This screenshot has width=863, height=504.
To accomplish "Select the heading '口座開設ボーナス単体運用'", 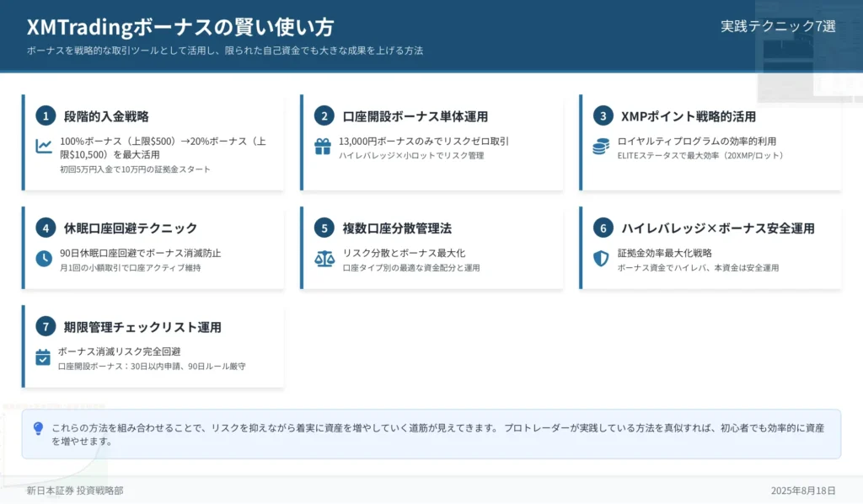I will click(415, 116).
